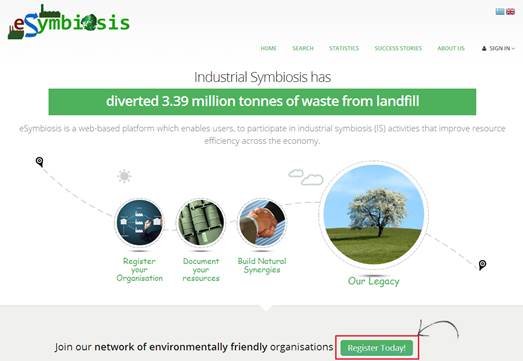Screen dimensions: 523x361
Task: Click the Register Today! button
Action: 377,348
